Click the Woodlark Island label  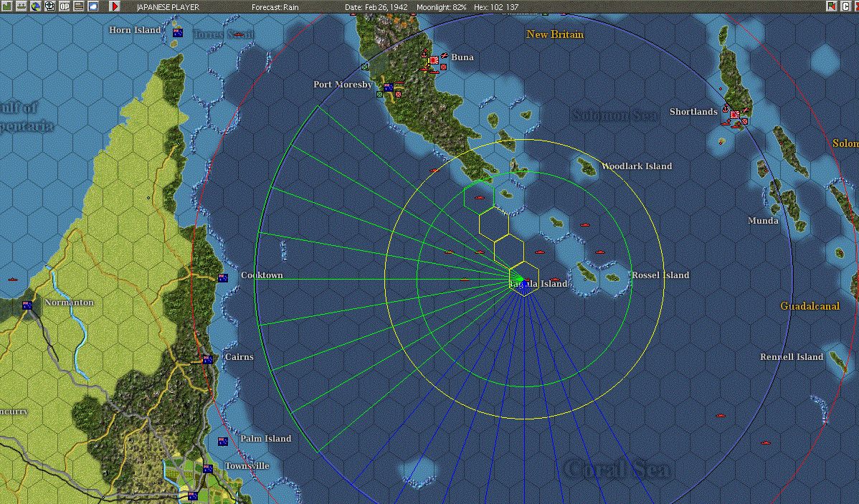click(637, 166)
